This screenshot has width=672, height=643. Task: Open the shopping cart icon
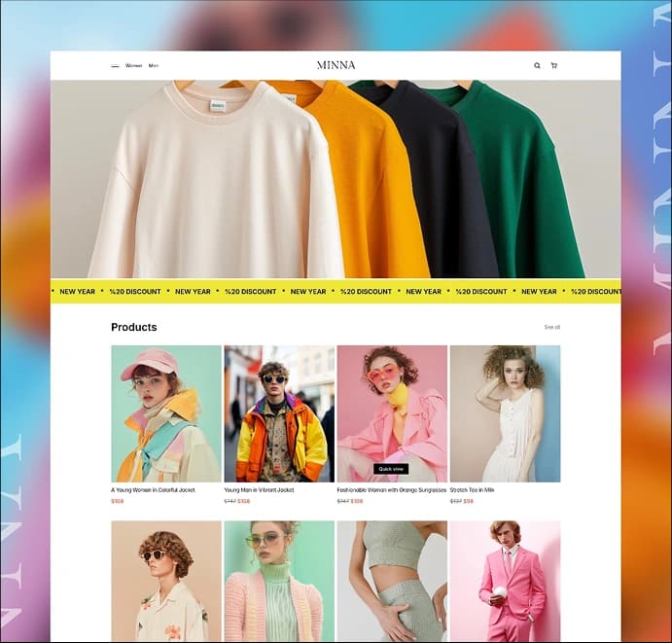point(554,66)
